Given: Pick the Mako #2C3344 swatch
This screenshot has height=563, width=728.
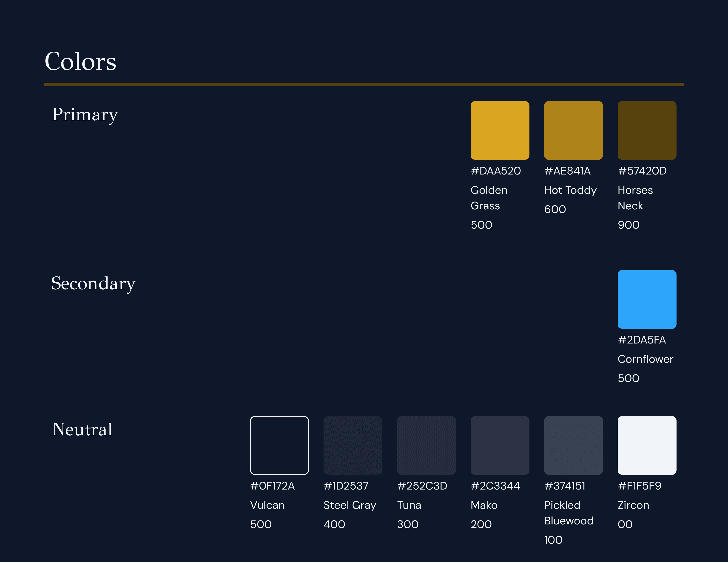Looking at the screenshot, I should pyautogui.click(x=500, y=445).
